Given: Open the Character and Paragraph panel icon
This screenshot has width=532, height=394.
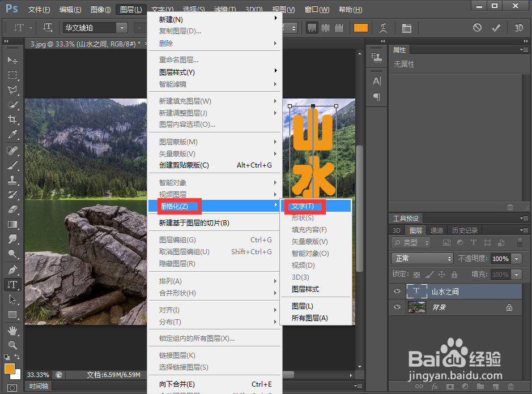Looking at the screenshot, I should coord(406,28).
